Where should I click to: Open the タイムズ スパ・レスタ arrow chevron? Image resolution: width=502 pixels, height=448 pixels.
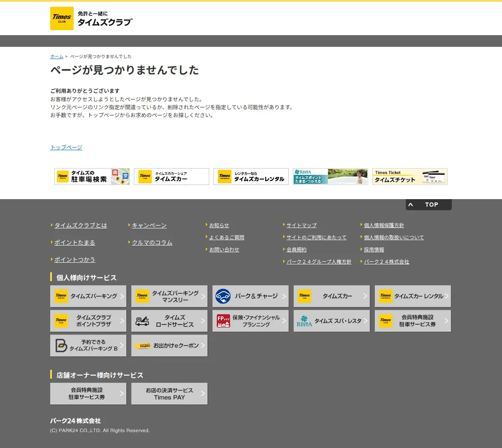(x=365, y=321)
